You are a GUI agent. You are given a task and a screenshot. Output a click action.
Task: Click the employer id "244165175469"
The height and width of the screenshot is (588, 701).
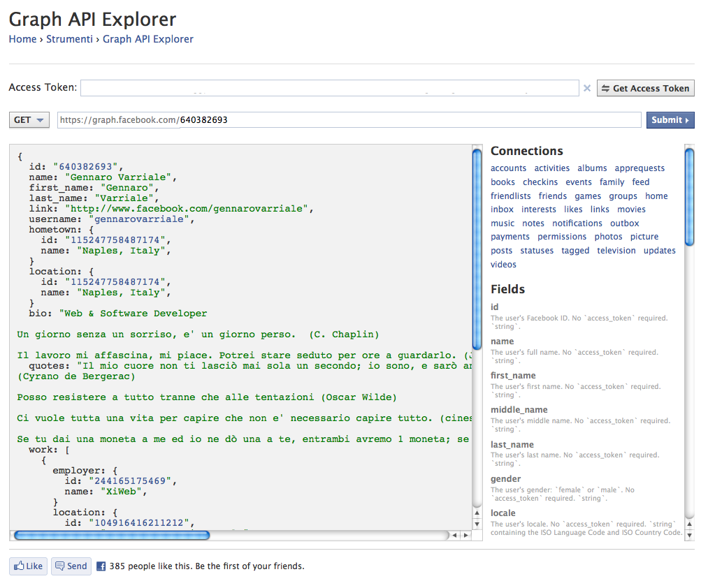[130, 481]
